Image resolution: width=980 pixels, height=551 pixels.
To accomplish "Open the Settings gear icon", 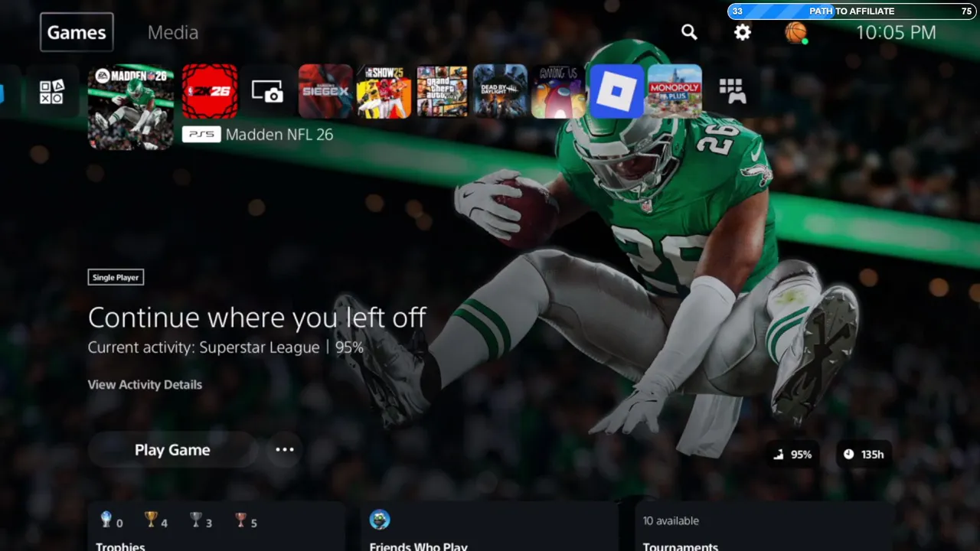I will (742, 32).
